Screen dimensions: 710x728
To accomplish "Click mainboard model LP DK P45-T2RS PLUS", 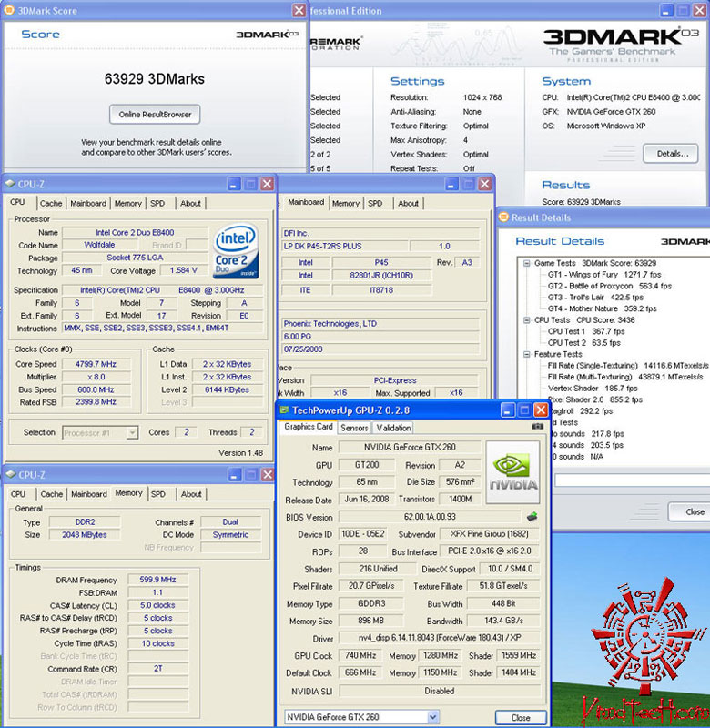I will 346,246.
